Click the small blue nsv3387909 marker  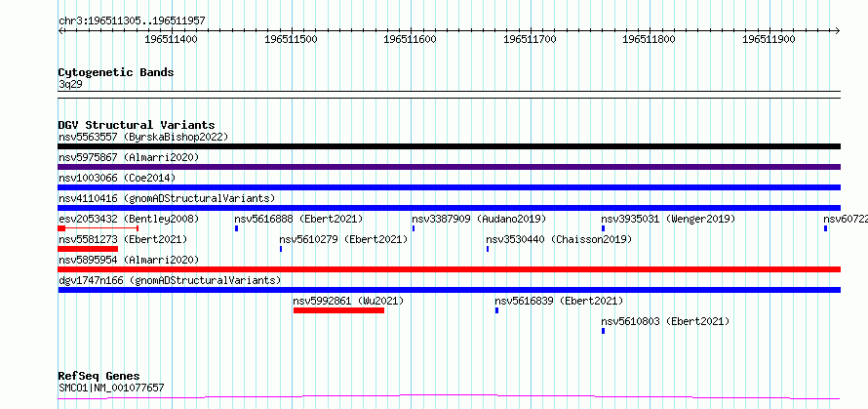point(414,228)
